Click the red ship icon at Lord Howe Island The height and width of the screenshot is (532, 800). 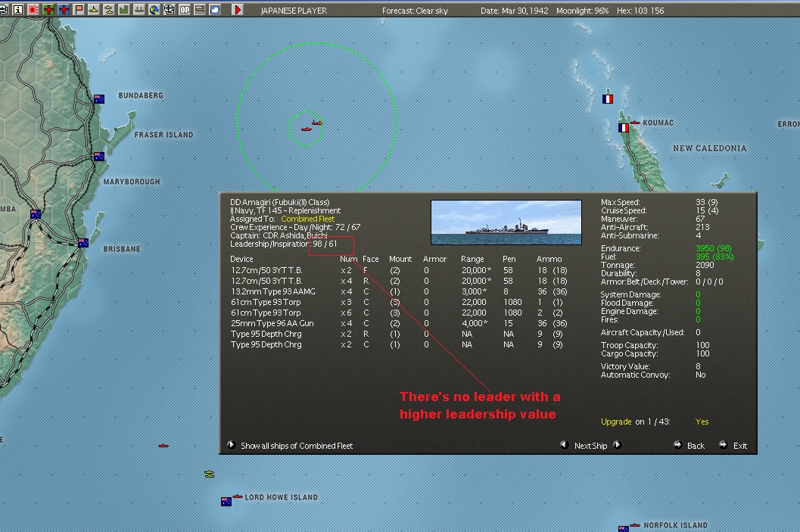point(238,496)
